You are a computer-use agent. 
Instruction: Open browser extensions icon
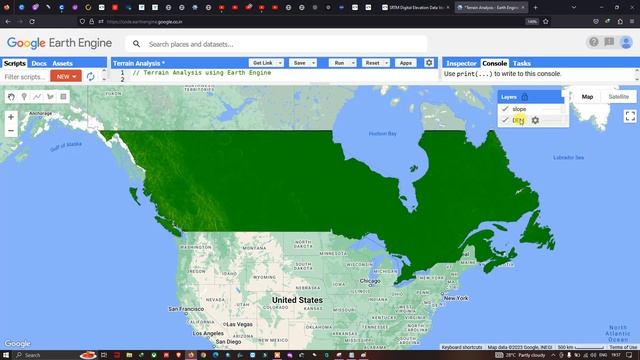click(x=620, y=21)
